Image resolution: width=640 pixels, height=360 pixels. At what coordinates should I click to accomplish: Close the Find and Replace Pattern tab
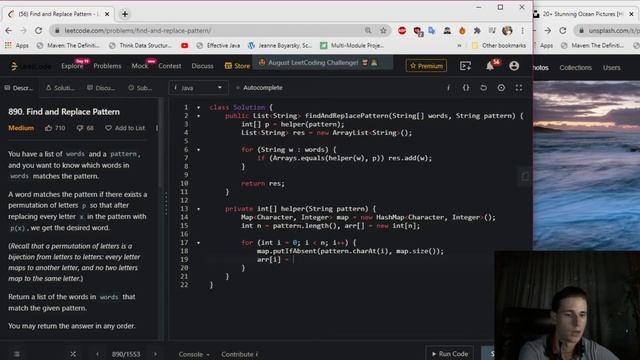[x=107, y=14]
